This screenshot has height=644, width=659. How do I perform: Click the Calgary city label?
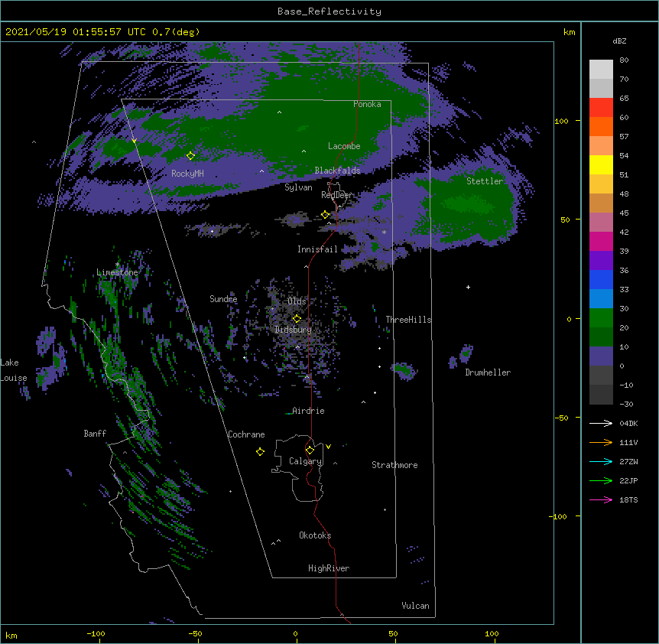pyautogui.click(x=305, y=461)
